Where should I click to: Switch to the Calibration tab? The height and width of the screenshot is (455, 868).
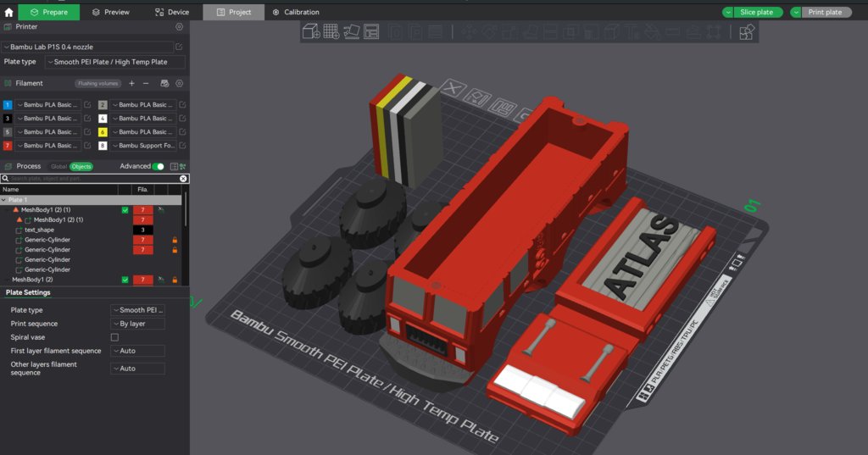tap(296, 12)
